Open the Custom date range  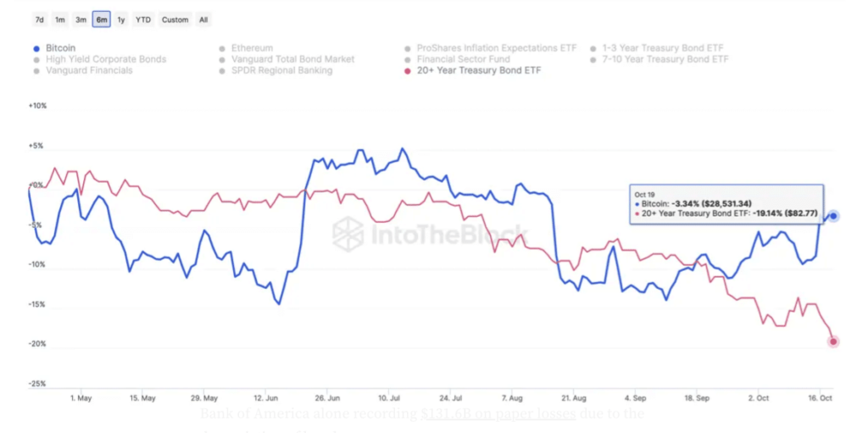175,19
